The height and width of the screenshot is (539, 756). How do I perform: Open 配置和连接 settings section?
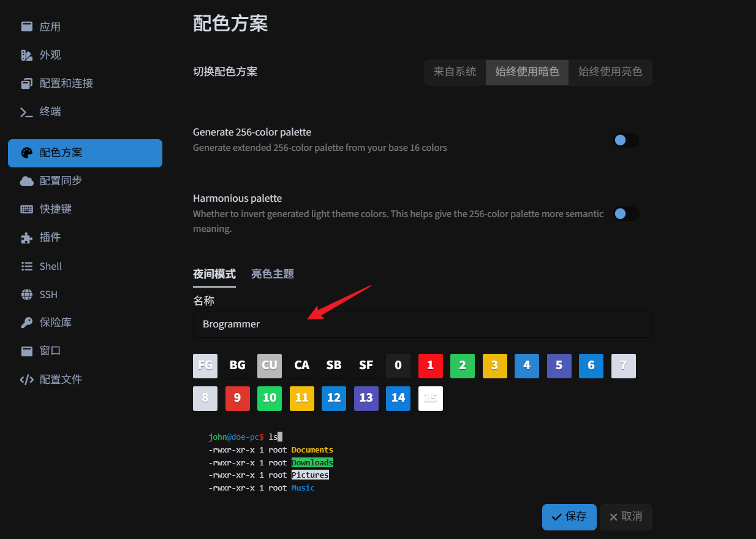pyautogui.click(x=85, y=83)
